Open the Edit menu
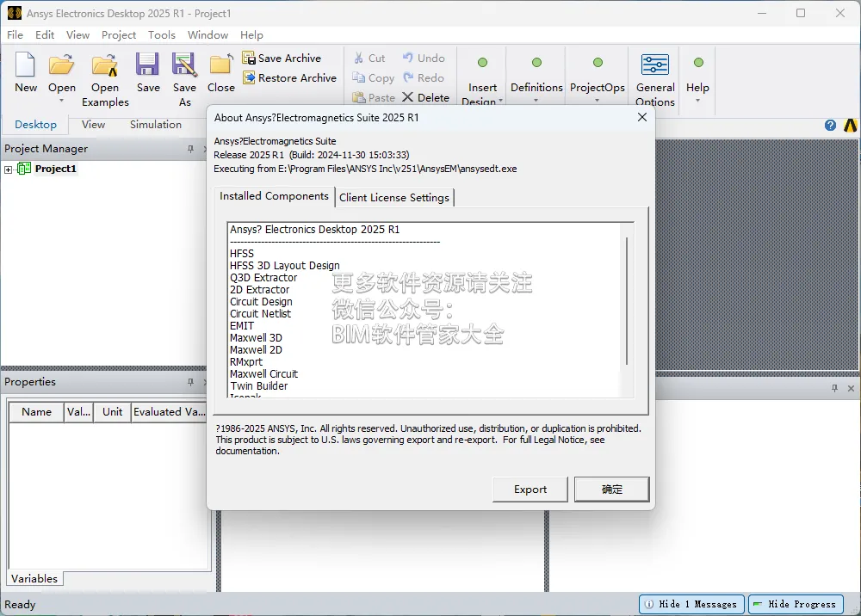This screenshot has width=861, height=616. click(45, 35)
